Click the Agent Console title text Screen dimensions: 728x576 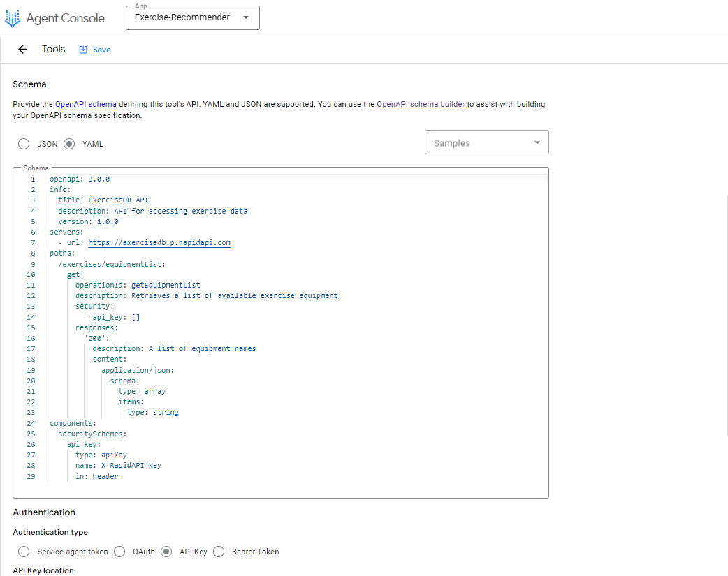point(66,18)
